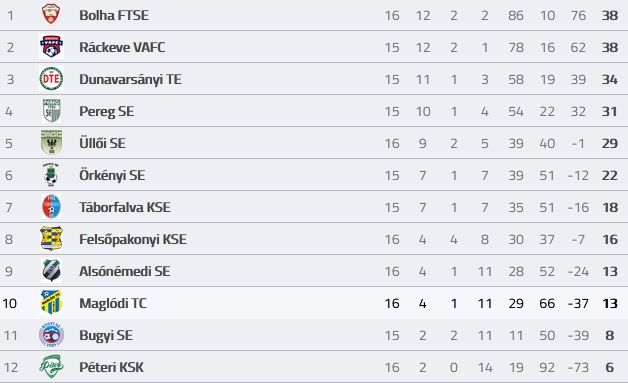Select the Maglódi TC team name

(113, 303)
